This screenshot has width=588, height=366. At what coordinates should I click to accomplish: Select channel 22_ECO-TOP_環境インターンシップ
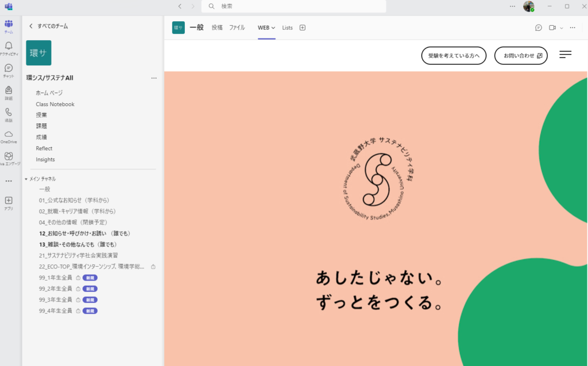click(91, 267)
